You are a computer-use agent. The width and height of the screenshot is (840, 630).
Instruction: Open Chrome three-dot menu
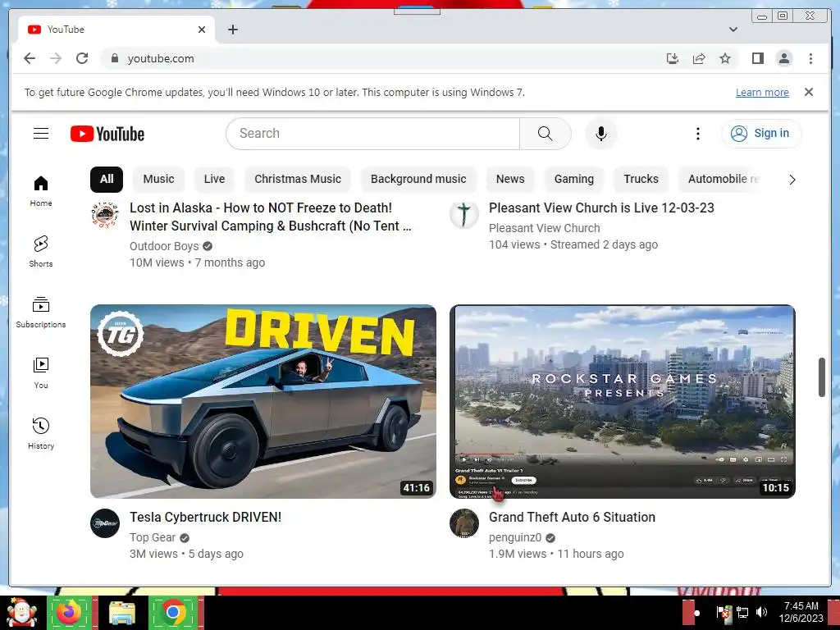[810, 58]
